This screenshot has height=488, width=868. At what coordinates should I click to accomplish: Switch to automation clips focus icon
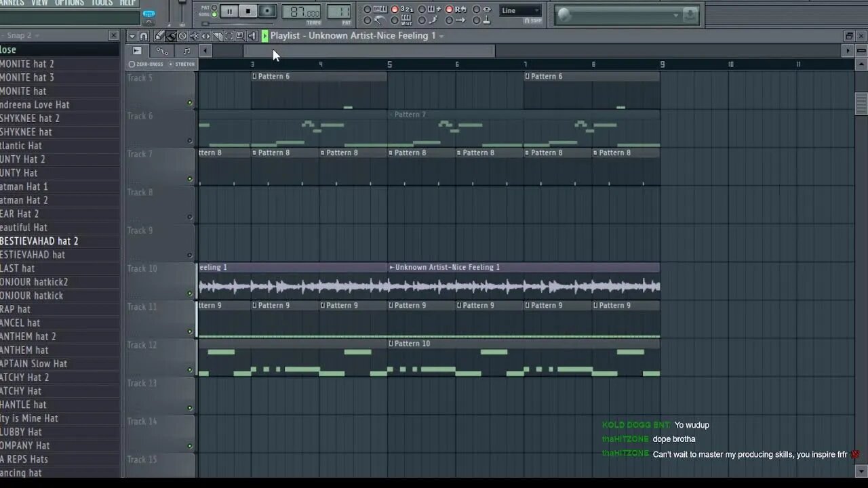pos(162,51)
